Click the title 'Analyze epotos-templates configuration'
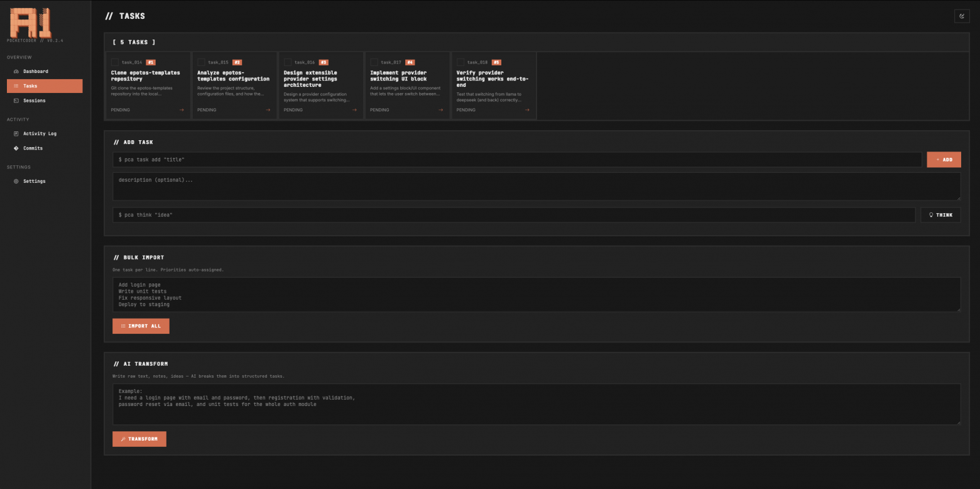 click(x=234, y=76)
